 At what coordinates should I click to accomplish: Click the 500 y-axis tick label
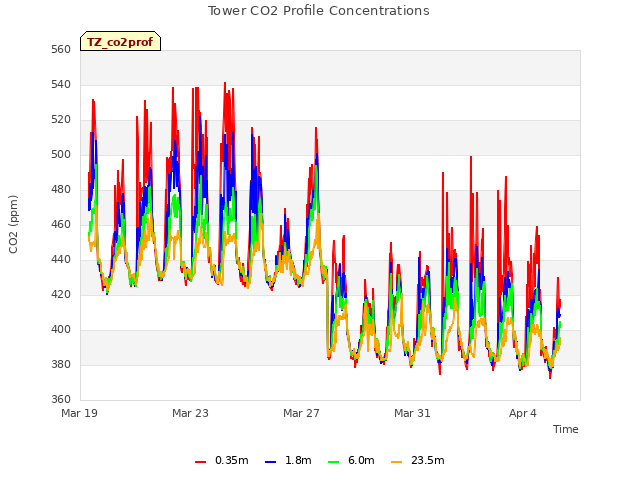pyautogui.click(x=61, y=155)
